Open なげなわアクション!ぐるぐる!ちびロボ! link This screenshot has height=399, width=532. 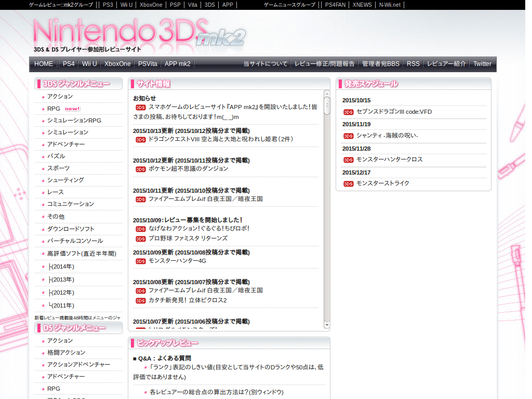click(199, 229)
